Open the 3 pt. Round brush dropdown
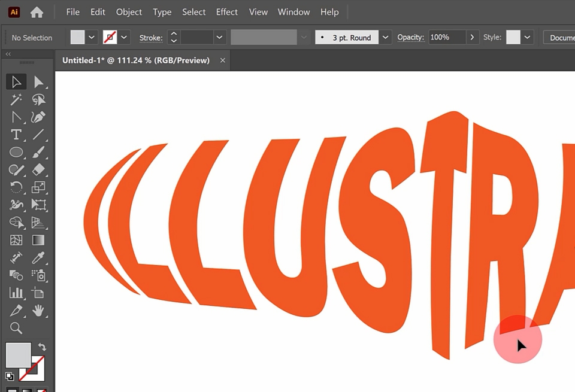 385,37
